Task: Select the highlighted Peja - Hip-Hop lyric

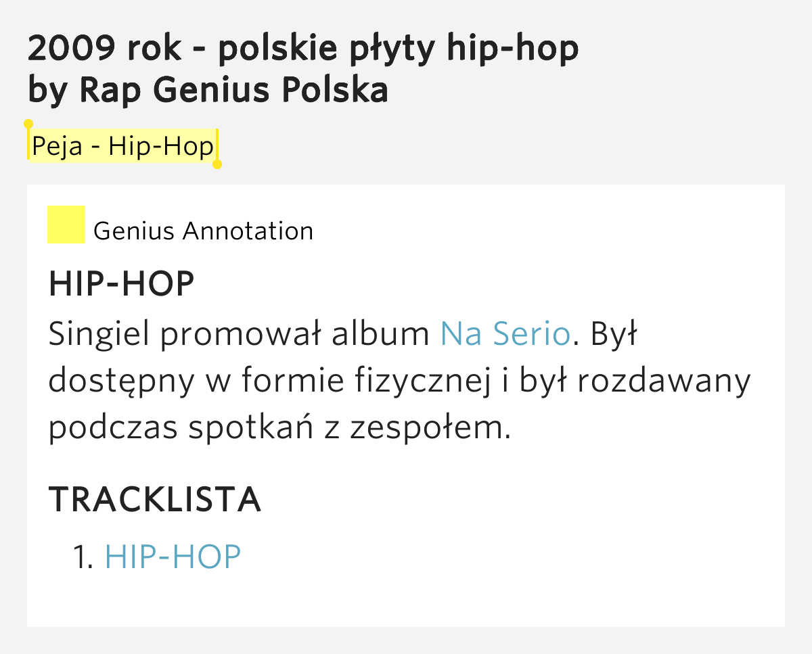Action: (x=122, y=146)
